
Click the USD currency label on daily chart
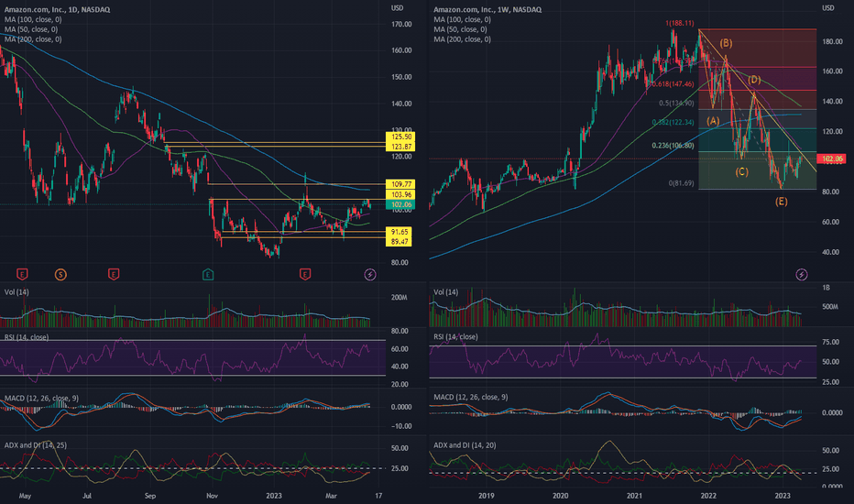click(397, 7)
